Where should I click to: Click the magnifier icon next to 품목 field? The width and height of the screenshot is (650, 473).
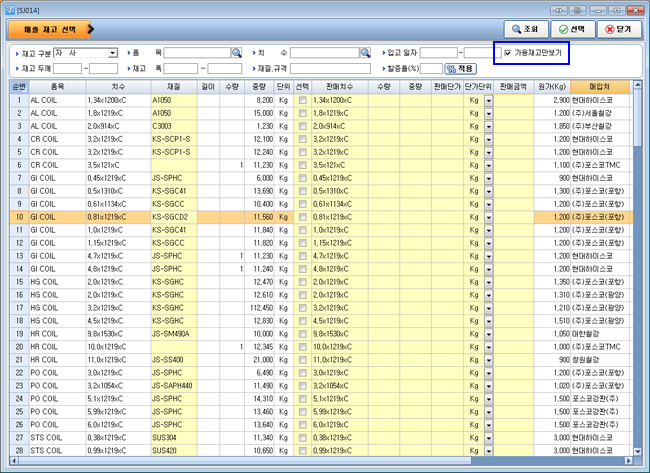pyautogui.click(x=236, y=53)
